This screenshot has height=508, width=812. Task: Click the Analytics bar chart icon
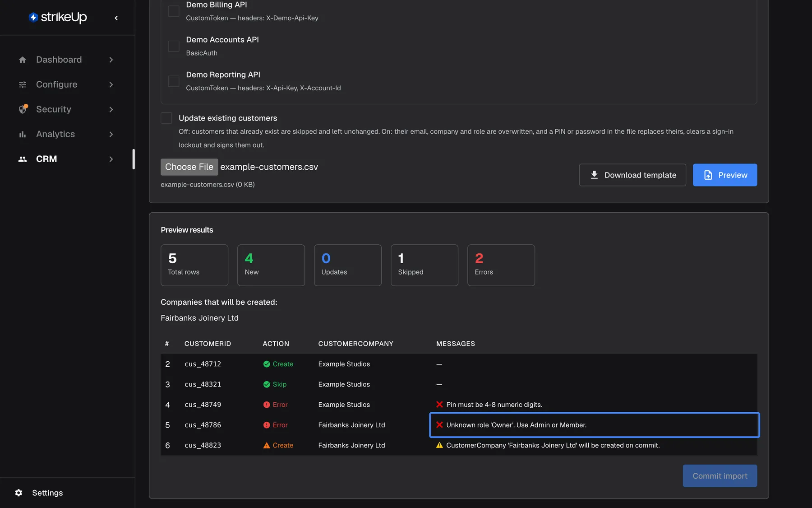23,135
